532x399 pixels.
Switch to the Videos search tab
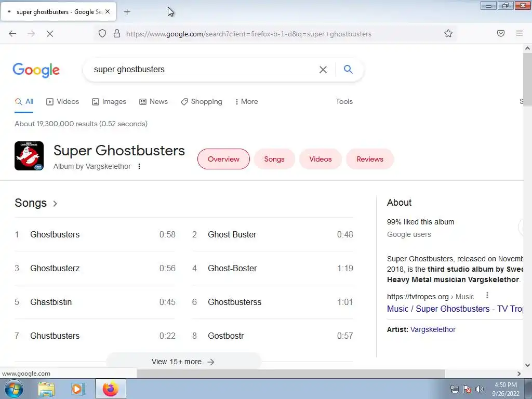[62, 101]
